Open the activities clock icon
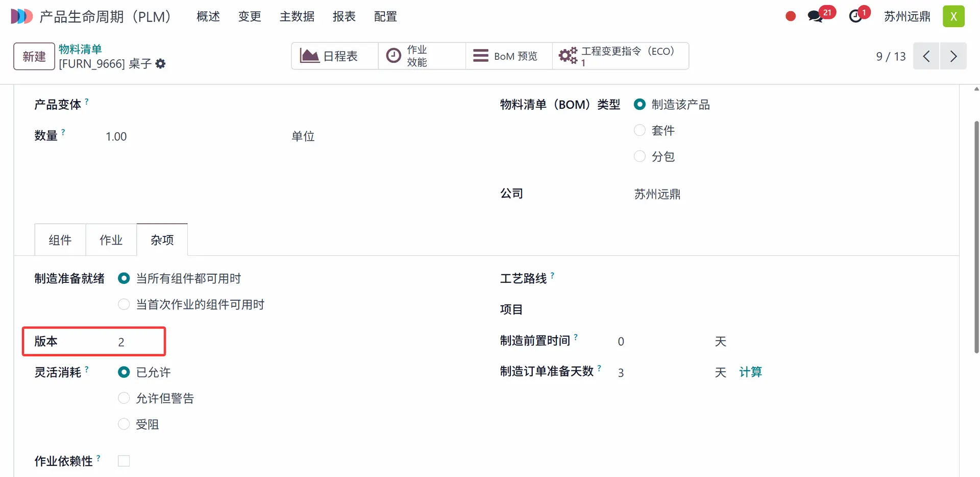The width and height of the screenshot is (980, 477). [x=855, y=16]
